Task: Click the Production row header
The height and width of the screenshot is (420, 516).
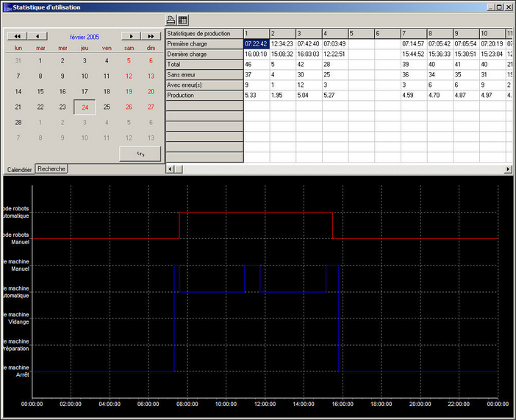Action: click(x=204, y=95)
